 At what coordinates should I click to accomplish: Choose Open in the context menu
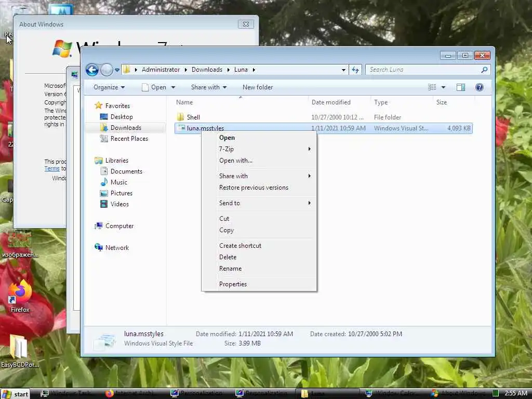[259, 138]
